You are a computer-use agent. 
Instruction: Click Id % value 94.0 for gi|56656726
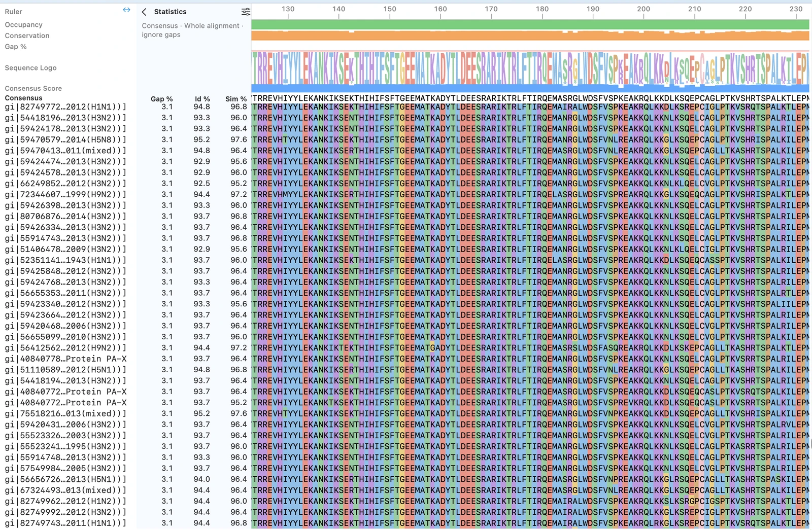point(202,479)
